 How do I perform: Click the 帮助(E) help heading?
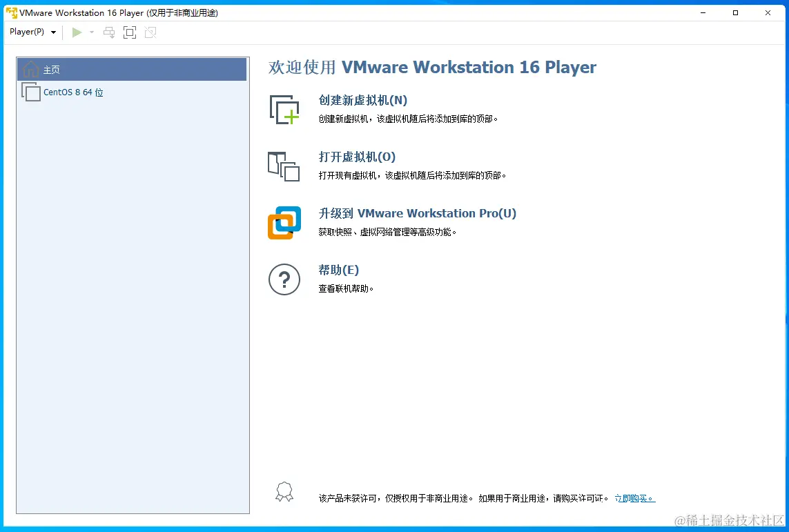339,270
